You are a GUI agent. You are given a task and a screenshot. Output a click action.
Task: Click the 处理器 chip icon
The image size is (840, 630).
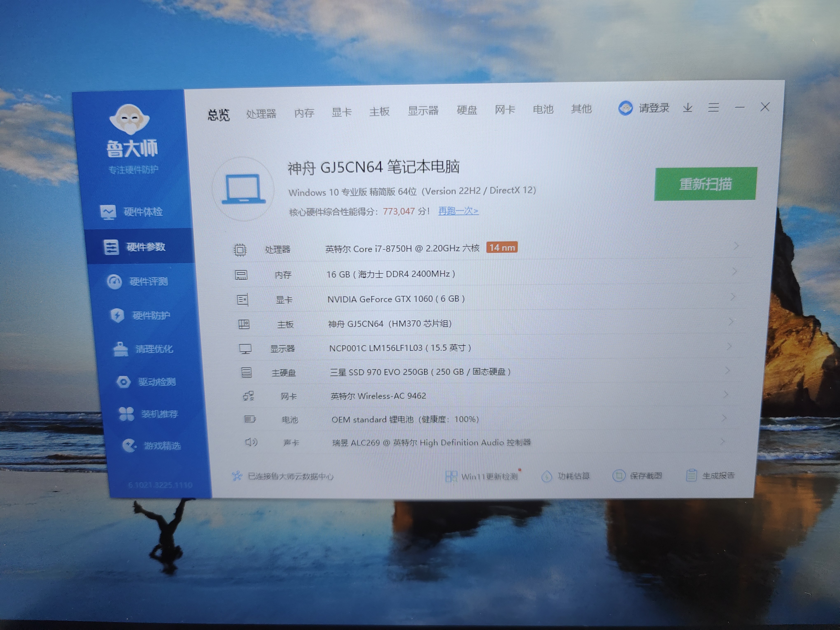(x=240, y=250)
